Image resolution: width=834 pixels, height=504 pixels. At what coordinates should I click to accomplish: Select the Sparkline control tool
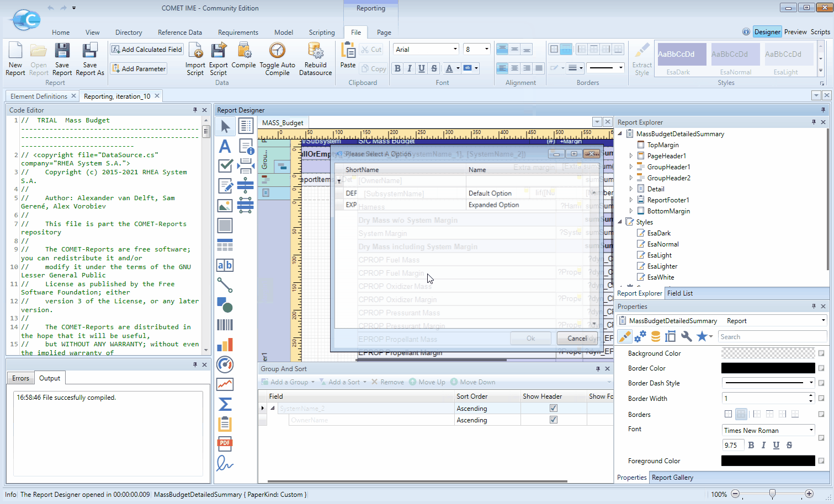click(225, 384)
